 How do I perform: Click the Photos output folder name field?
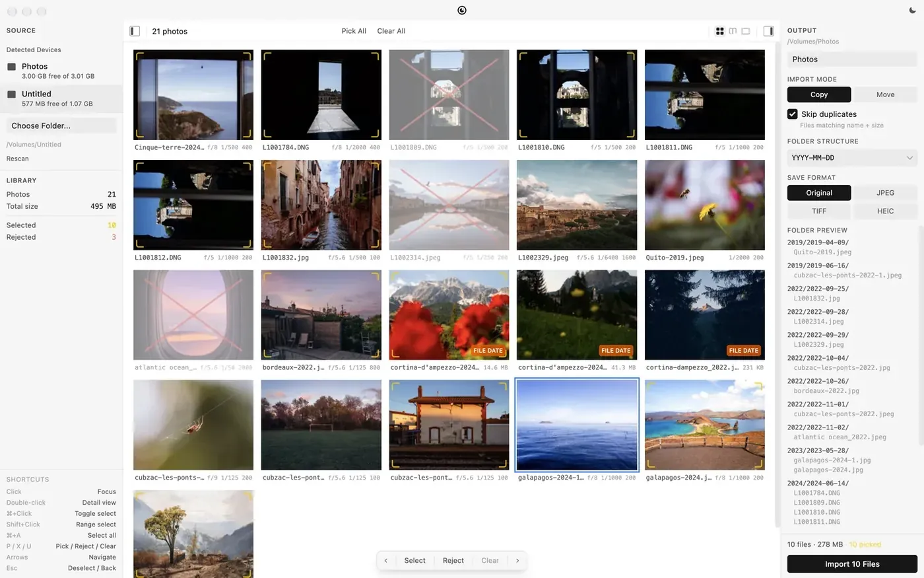click(x=852, y=59)
